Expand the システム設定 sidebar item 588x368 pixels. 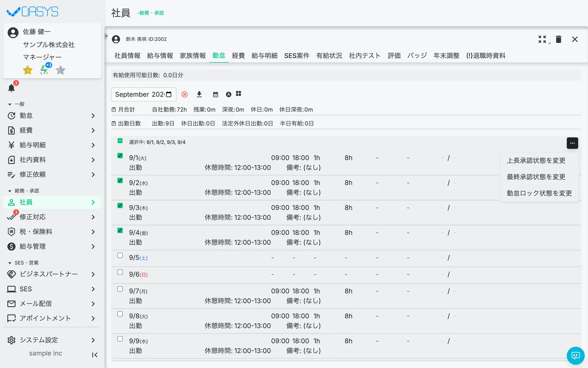(x=52, y=340)
